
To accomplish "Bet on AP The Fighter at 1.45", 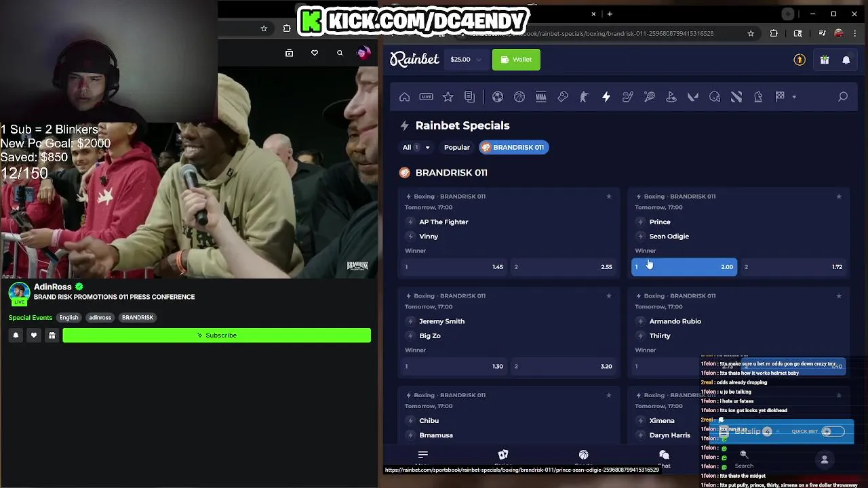I will [x=454, y=267].
